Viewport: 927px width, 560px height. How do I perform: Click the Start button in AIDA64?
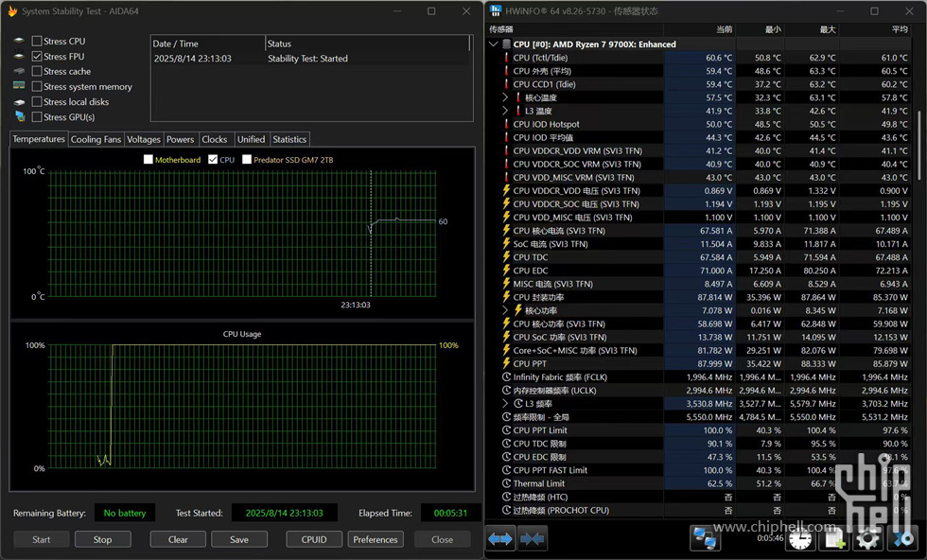click(x=42, y=539)
